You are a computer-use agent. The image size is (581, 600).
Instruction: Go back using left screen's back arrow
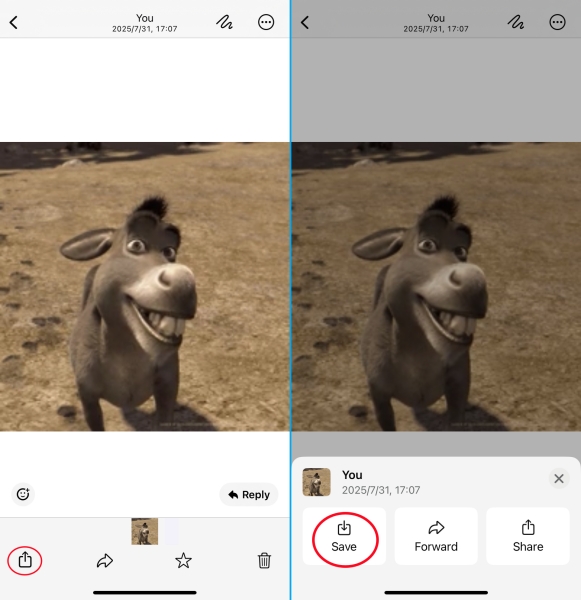[13, 23]
